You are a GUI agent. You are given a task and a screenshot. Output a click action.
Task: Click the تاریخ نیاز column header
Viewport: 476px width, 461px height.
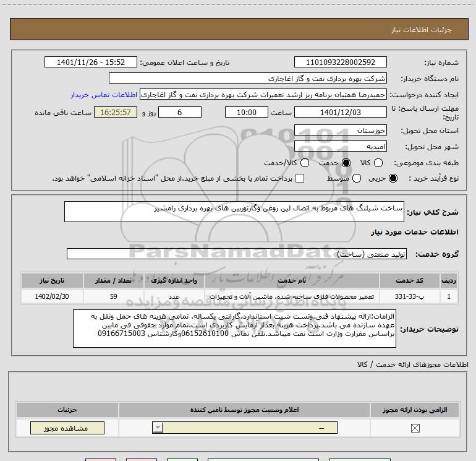click(x=52, y=280)
